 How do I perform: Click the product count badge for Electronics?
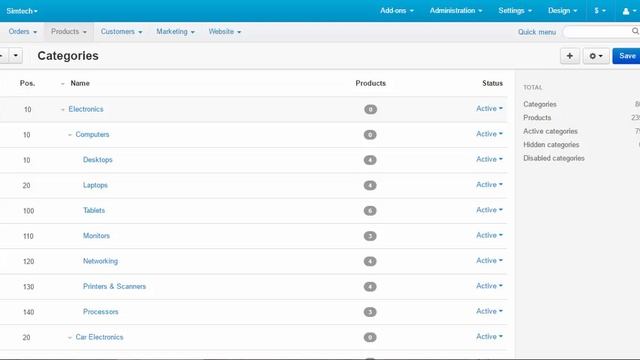370,109
